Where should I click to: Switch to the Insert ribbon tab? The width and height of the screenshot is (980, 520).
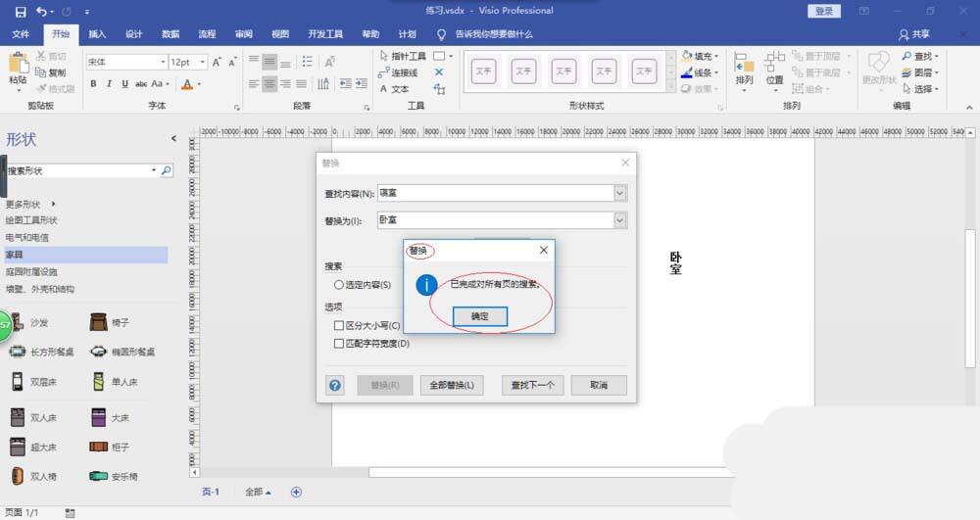coord(97,34)
